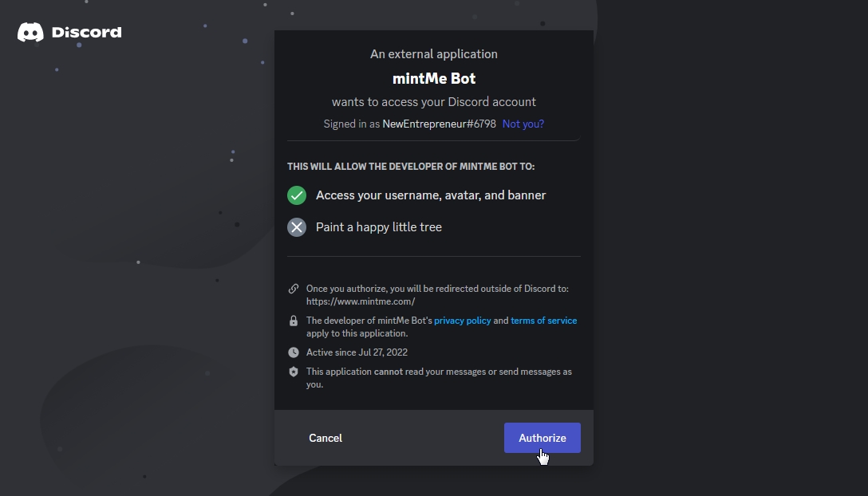Click the green checkmark permission icon

pyautogui.click(x=297, y=195)
